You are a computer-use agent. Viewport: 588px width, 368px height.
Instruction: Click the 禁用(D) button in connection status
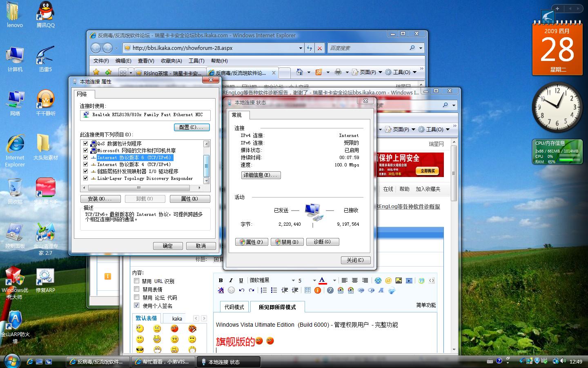tap(287, 242)
